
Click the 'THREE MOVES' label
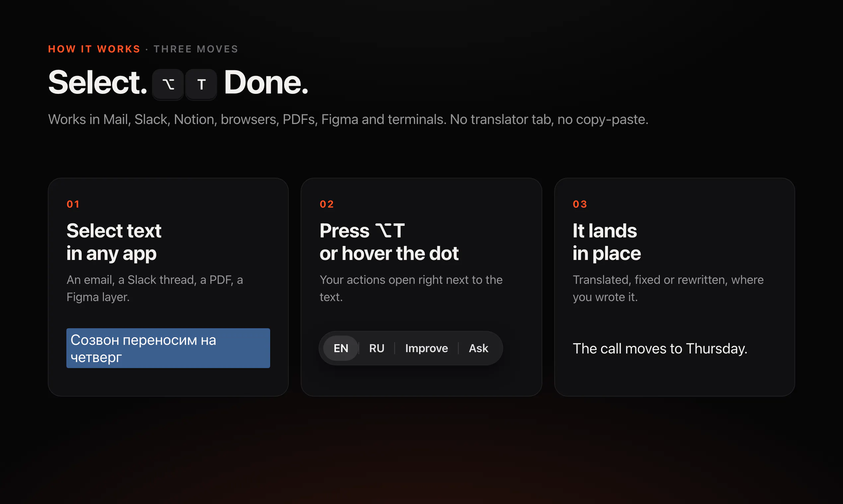196,49
